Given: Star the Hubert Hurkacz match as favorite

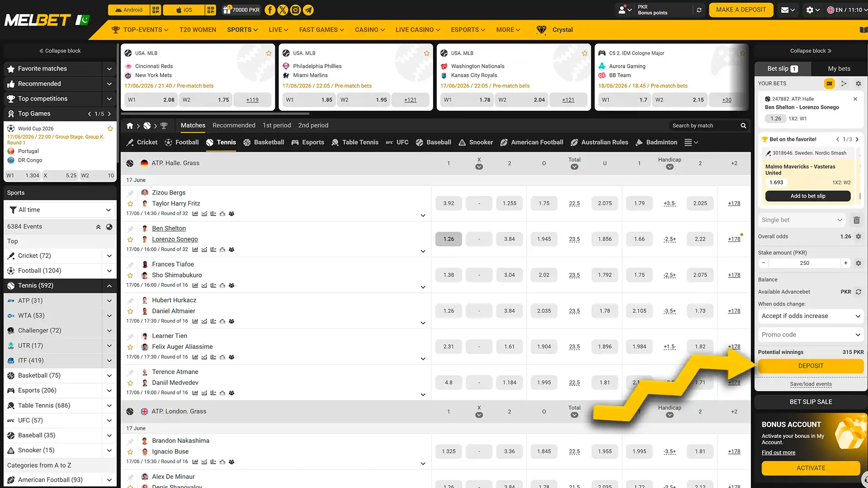Looking at the screenshot, I should pos(130,311).
